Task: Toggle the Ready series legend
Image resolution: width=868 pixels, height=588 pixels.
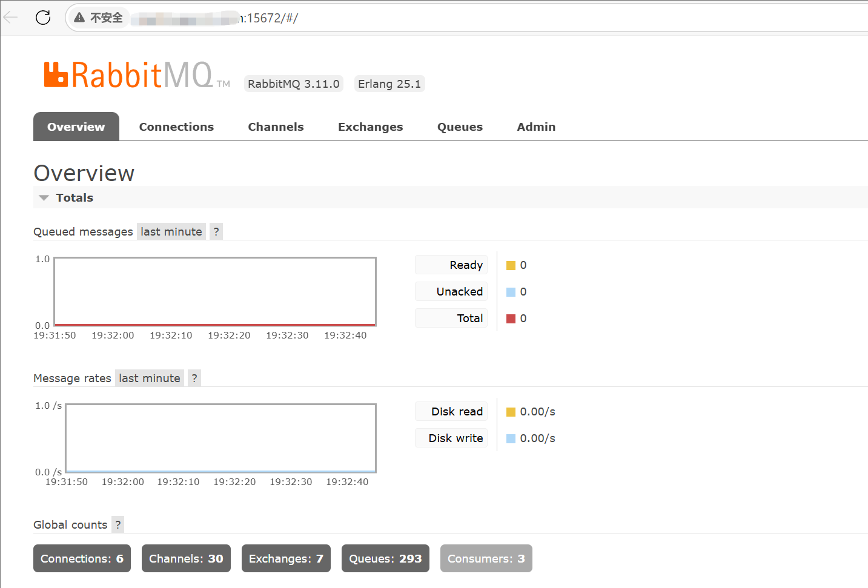Action: pos(451,265)
